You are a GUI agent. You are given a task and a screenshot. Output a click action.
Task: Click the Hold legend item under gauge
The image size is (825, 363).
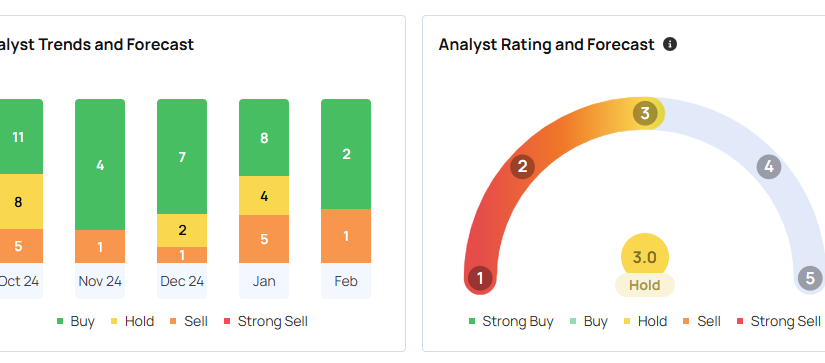[646, 321]
